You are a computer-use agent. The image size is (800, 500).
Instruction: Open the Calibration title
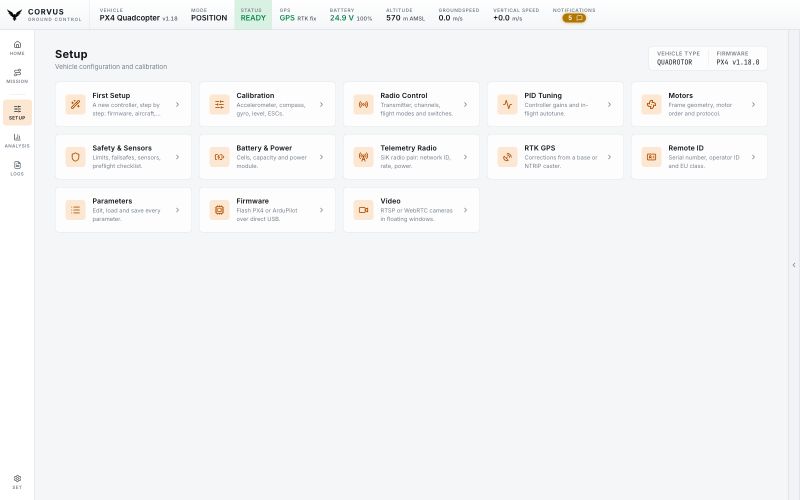click(255, 95)
